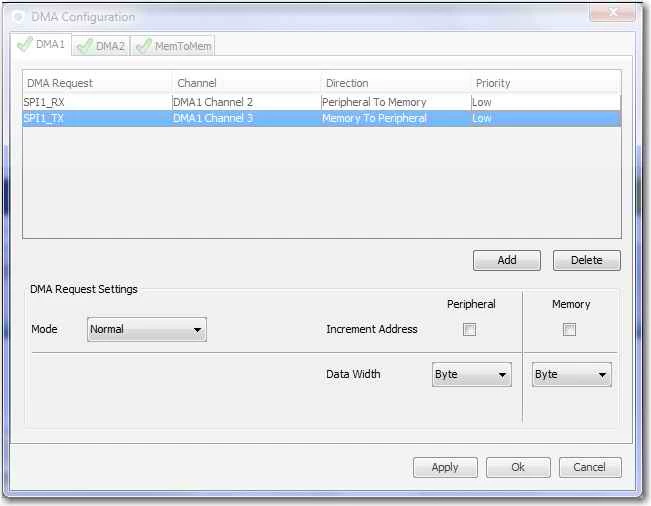Click the green check icon on DMA1 tab

coord(25,44)
